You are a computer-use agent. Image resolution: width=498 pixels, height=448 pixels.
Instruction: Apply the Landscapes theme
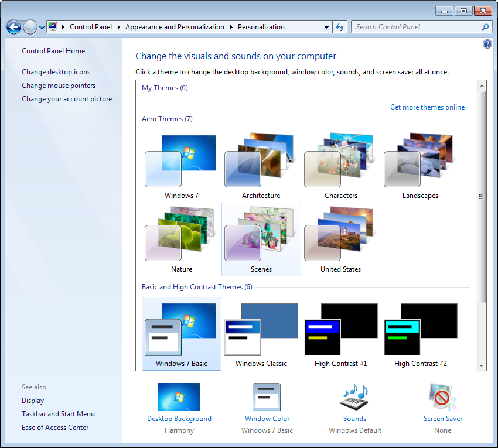point(421,165)
